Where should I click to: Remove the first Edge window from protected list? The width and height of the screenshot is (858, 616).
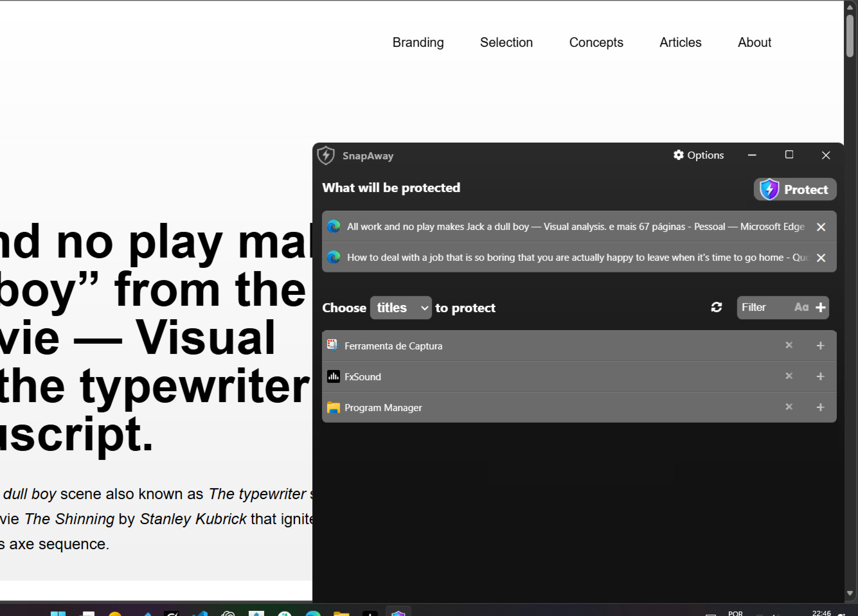pyautogui.click(x=821, y=227)
